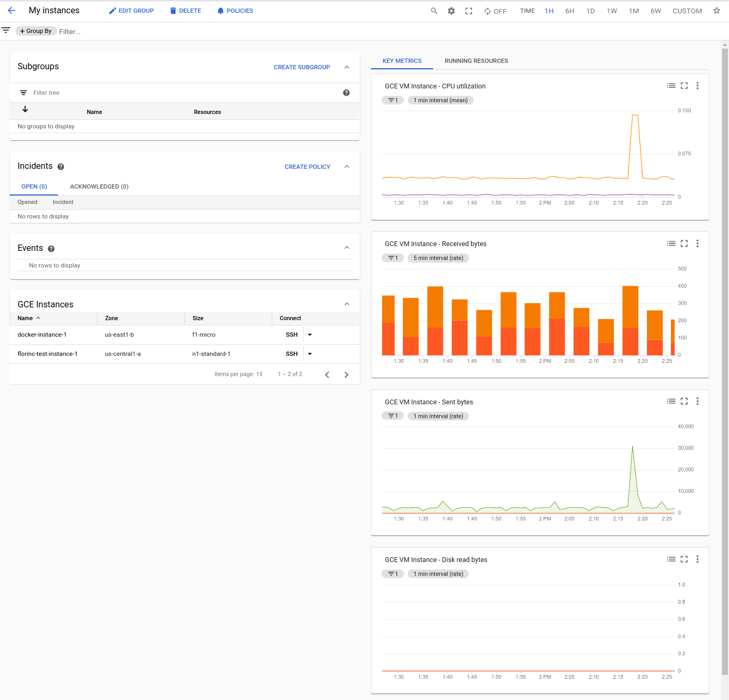Enter fullscreen using the expand icon at top
This screenshot has width=729, height=700.
pyautogui.click(x=468, y=11)
